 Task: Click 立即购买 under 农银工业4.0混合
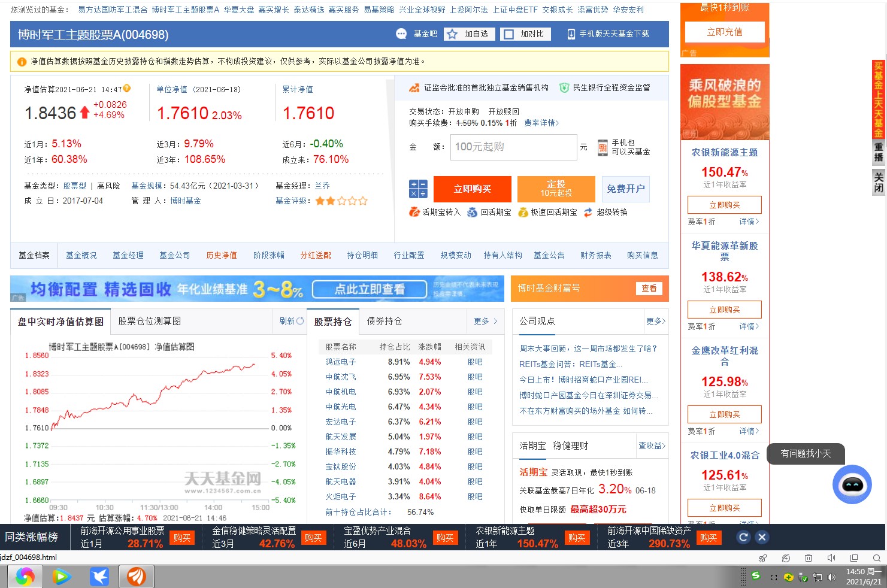point(725,508)
